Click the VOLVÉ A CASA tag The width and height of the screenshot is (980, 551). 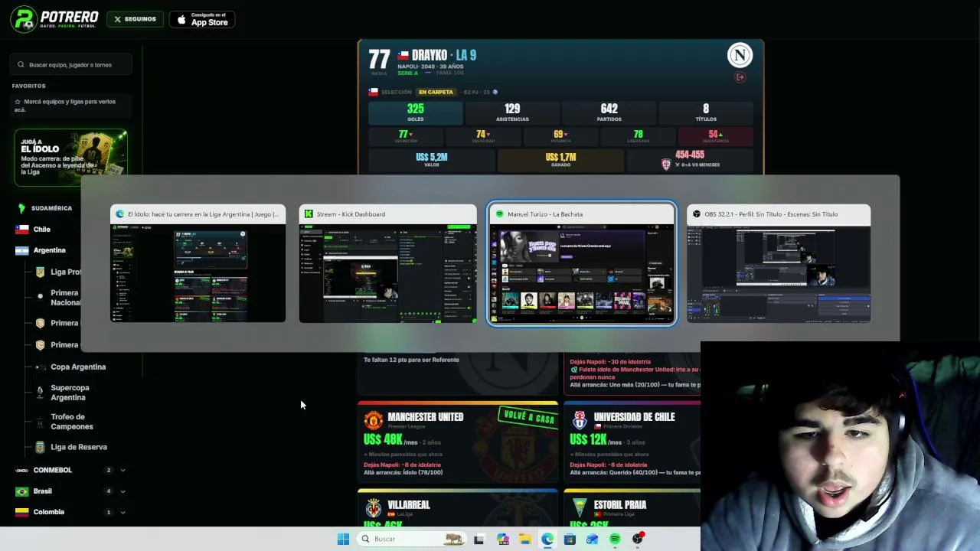(527, 416)
